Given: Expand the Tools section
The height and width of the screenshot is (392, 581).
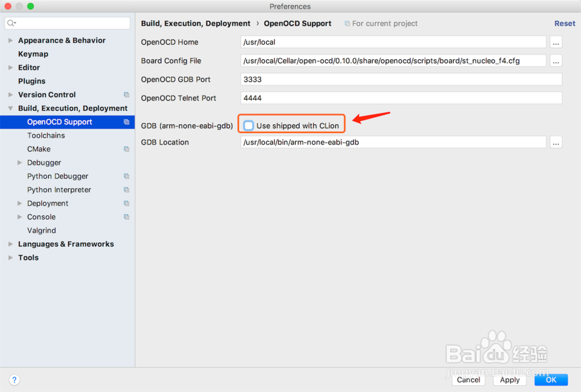Looking at the screenshot, I should click(10, 257).
